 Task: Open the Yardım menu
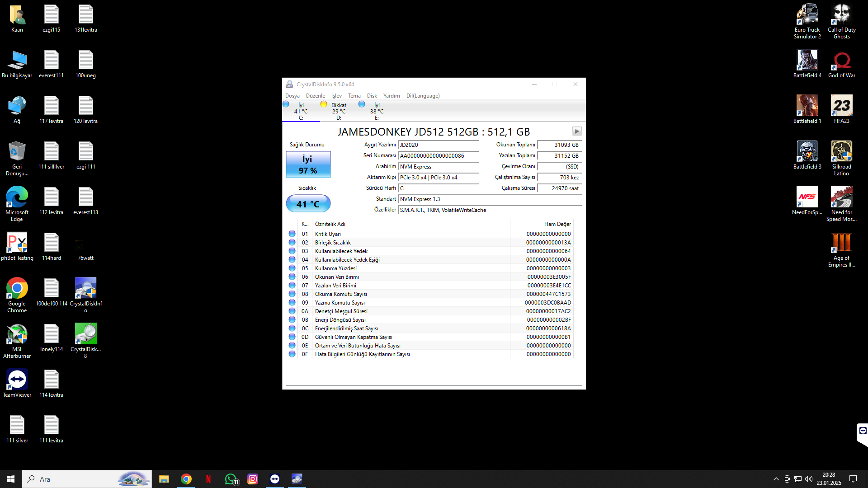(x=392, y=96)
